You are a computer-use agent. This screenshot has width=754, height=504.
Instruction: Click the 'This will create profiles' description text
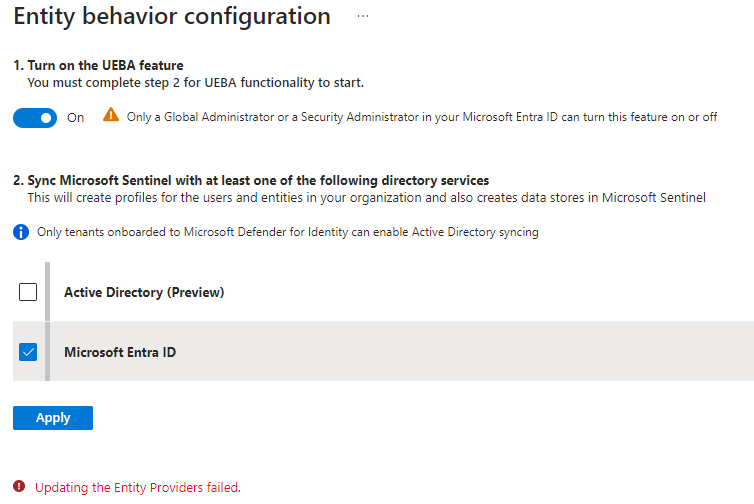[366, 198]
